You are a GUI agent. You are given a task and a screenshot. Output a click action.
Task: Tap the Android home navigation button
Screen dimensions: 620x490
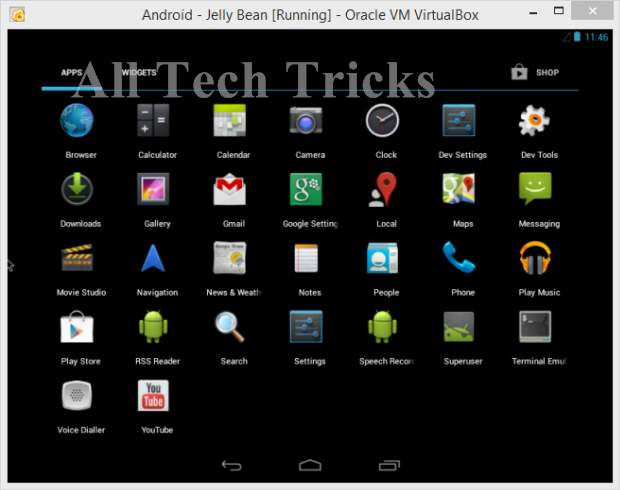310,465
